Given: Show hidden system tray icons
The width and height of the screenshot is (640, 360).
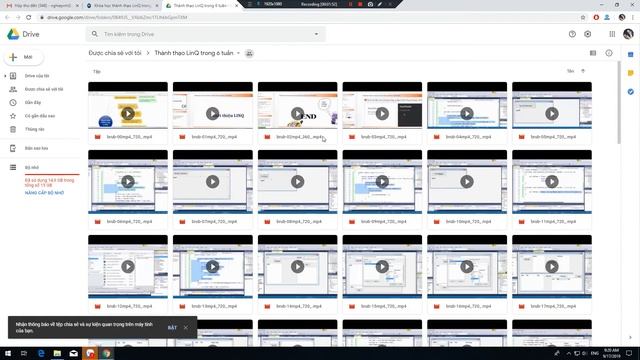Looking at the screenshot, I should click(x=569, y=353).
